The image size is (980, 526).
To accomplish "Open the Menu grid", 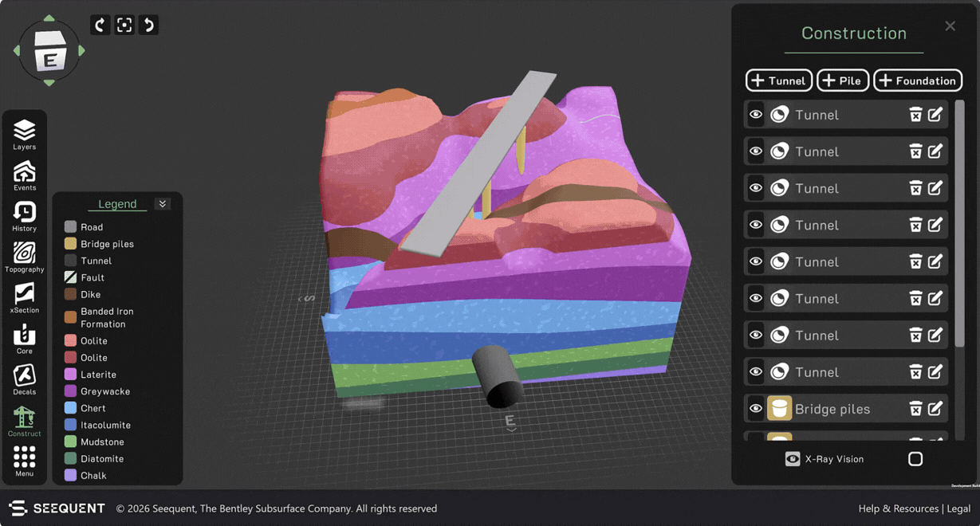I will point(25,461).
